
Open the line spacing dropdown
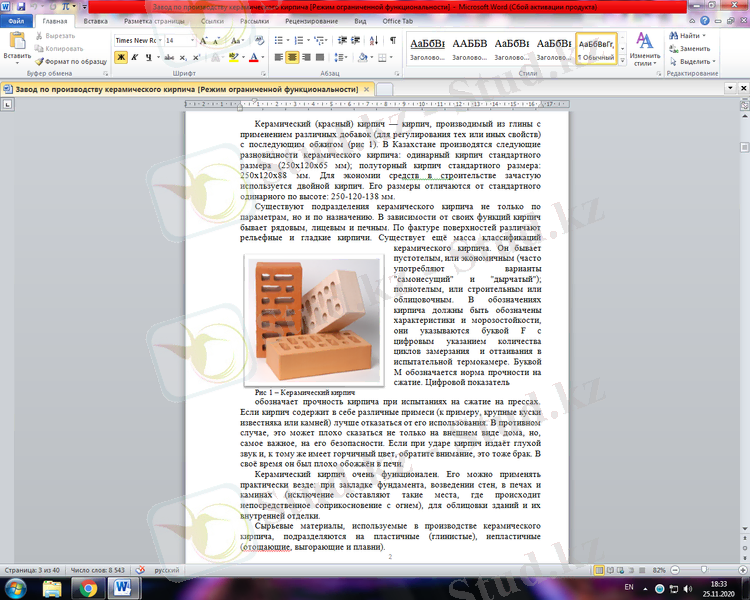point(340,57)
